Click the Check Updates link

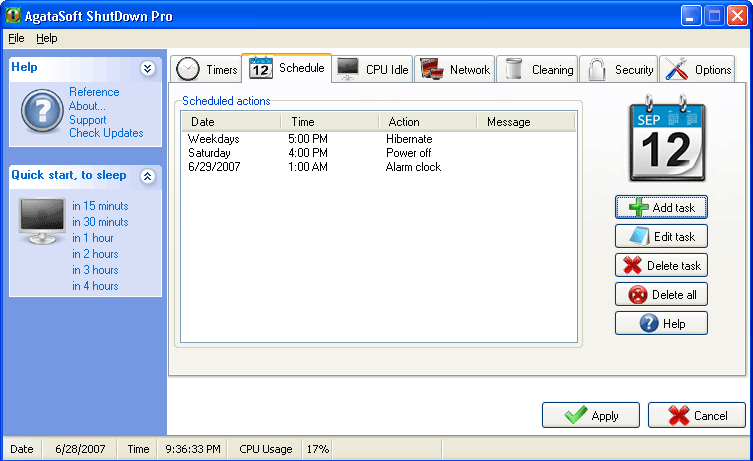coord(106,133)
